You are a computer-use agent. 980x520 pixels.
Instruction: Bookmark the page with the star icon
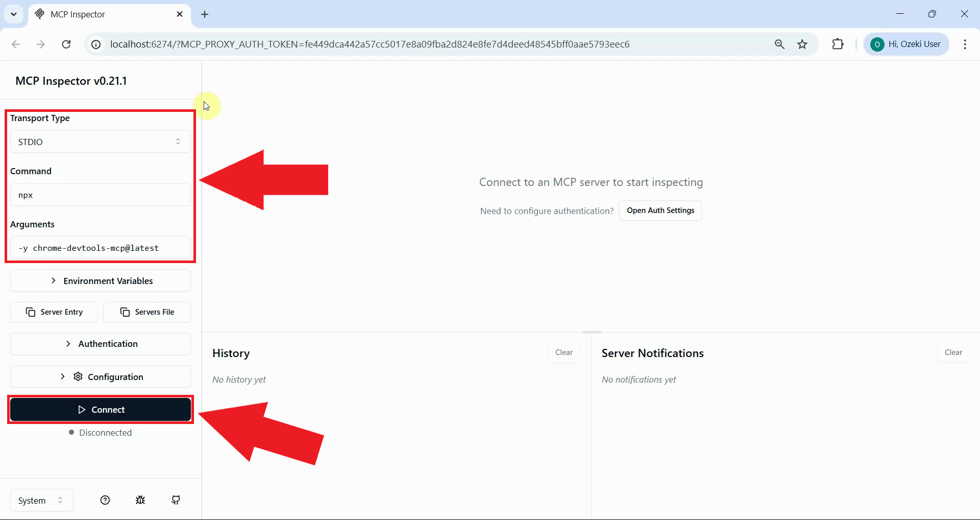coord(802,44)
